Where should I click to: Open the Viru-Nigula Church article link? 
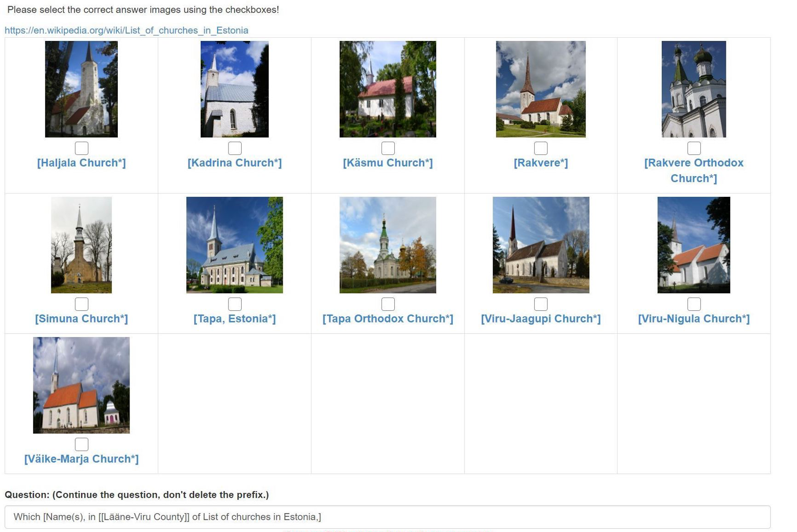pos(693,318)
